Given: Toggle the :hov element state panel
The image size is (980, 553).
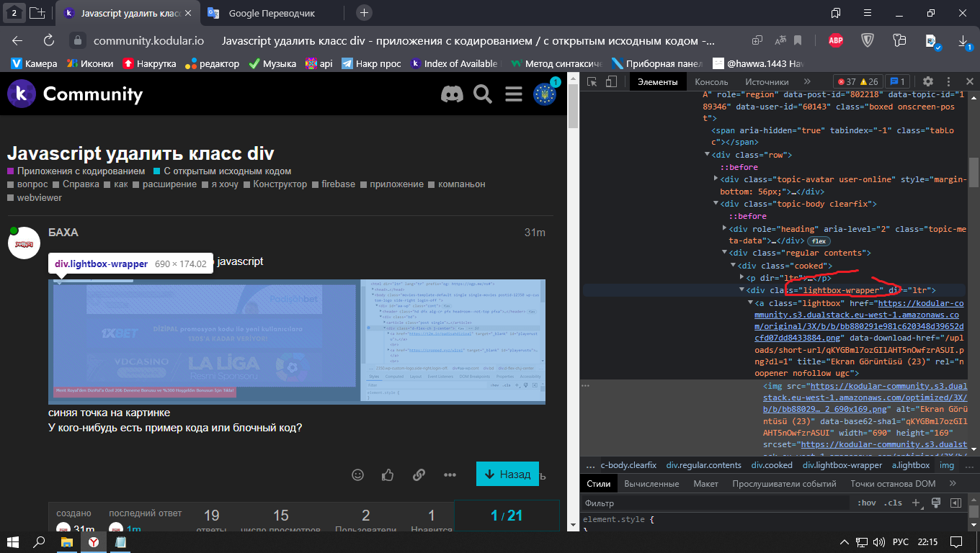Looking at the screenshot, I should (x=867, y=503).
